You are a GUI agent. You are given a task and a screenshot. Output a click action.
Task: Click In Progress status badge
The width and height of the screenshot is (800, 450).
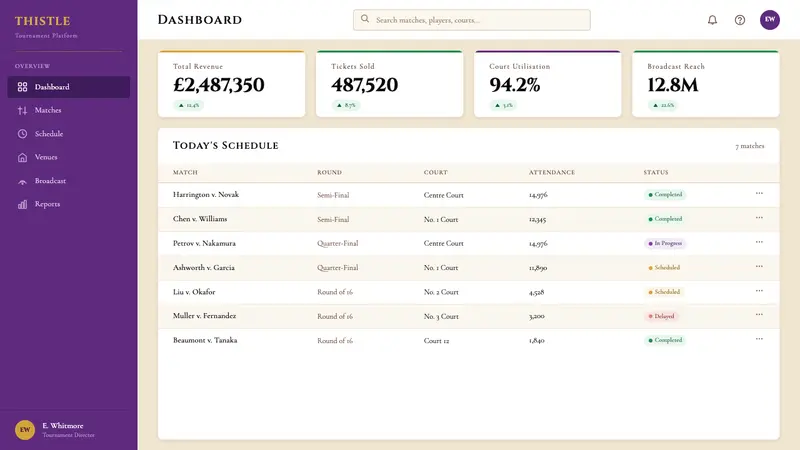(665, 243)
